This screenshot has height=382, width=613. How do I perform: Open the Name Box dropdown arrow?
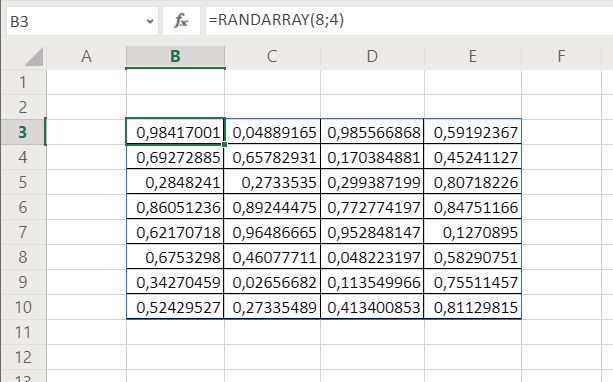click(x=150, y=21)
